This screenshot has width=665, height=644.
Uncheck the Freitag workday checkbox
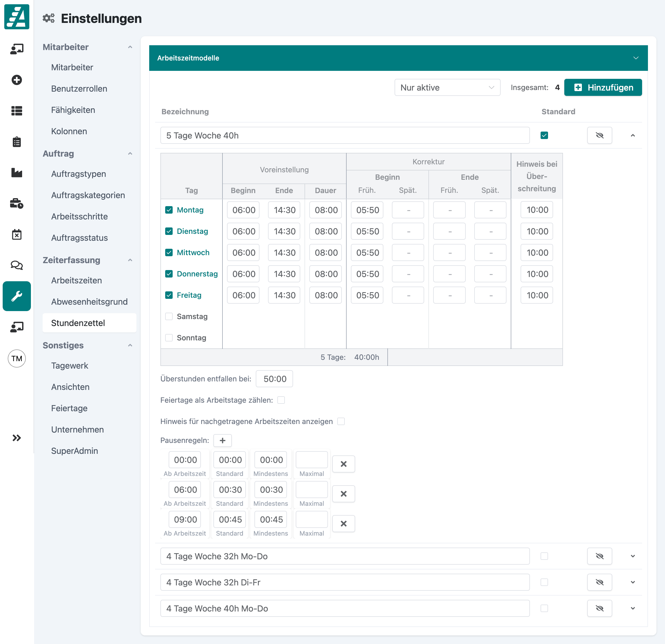point(169,295)
